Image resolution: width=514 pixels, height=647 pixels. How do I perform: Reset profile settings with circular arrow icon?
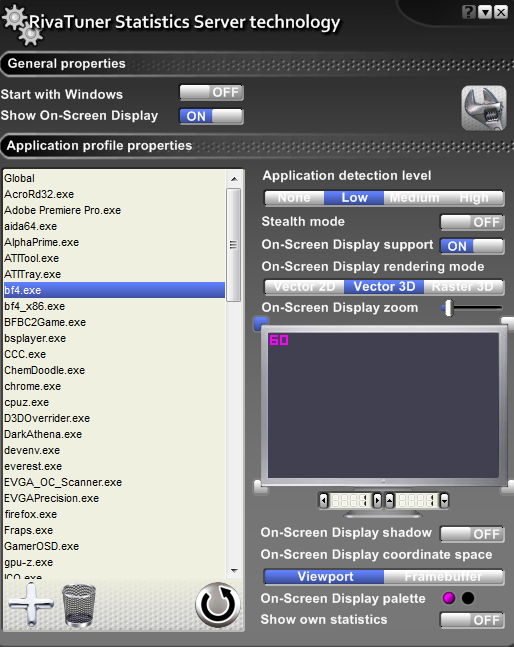coord(218,605)
